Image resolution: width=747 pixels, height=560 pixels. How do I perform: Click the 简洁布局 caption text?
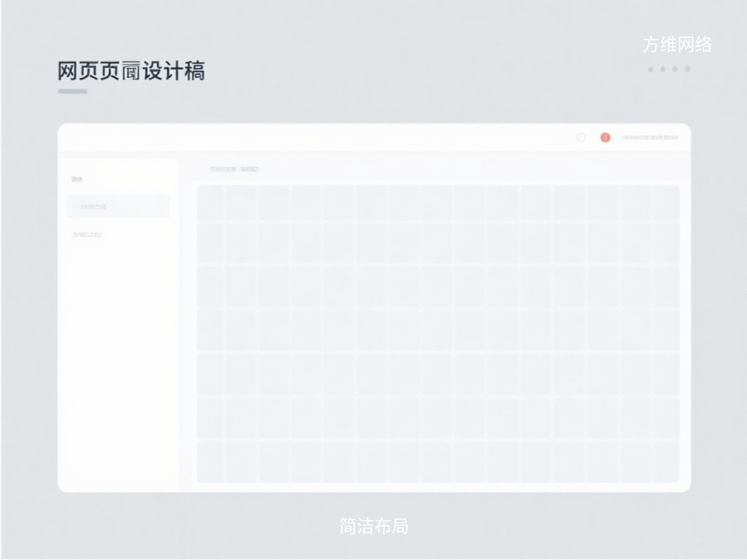(373, 526)
